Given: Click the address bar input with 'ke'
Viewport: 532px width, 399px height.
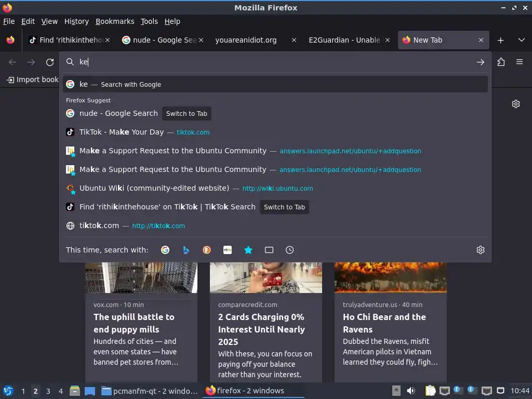Looking at the screenshot, I should coord(275,62).
